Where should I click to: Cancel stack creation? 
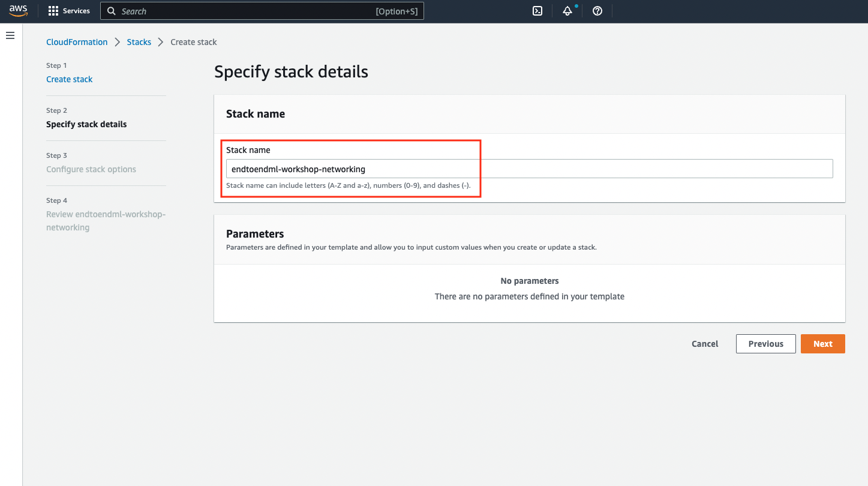[705, 344]
